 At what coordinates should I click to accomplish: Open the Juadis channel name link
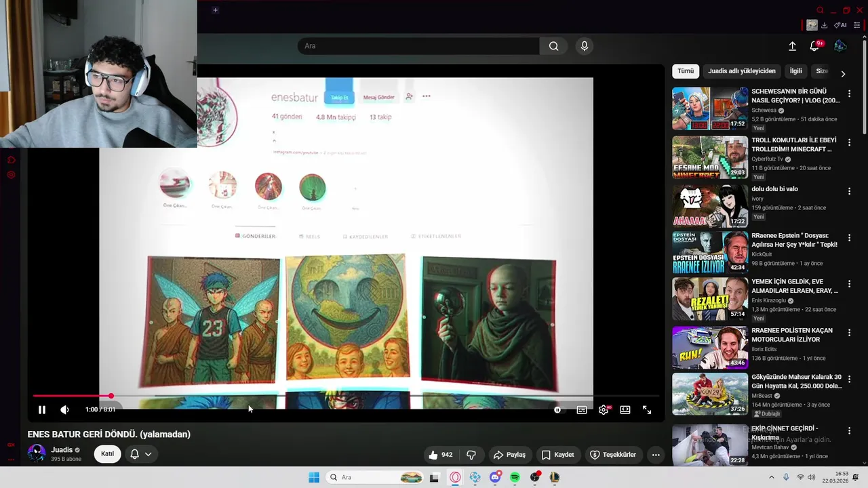62,450
